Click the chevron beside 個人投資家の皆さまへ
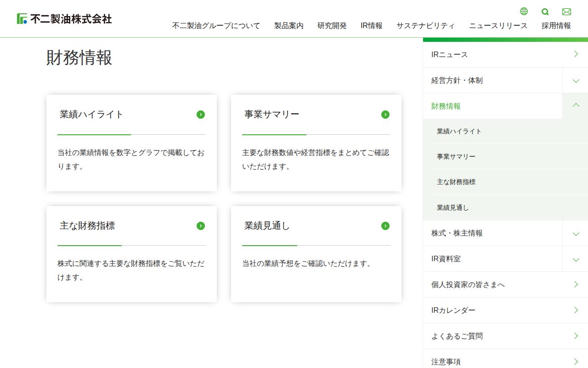 (x=576, y=284)
